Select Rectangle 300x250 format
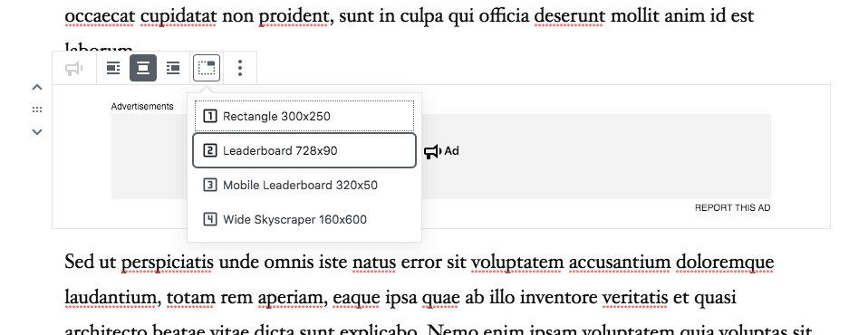This screenshot has width=868, height=335. (x=304, y=116)
